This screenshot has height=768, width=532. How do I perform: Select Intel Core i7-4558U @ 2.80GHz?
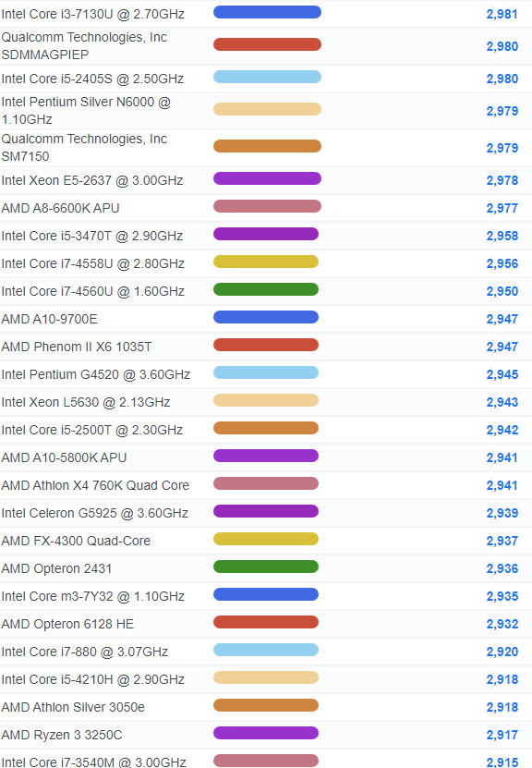tap(93, 263)
